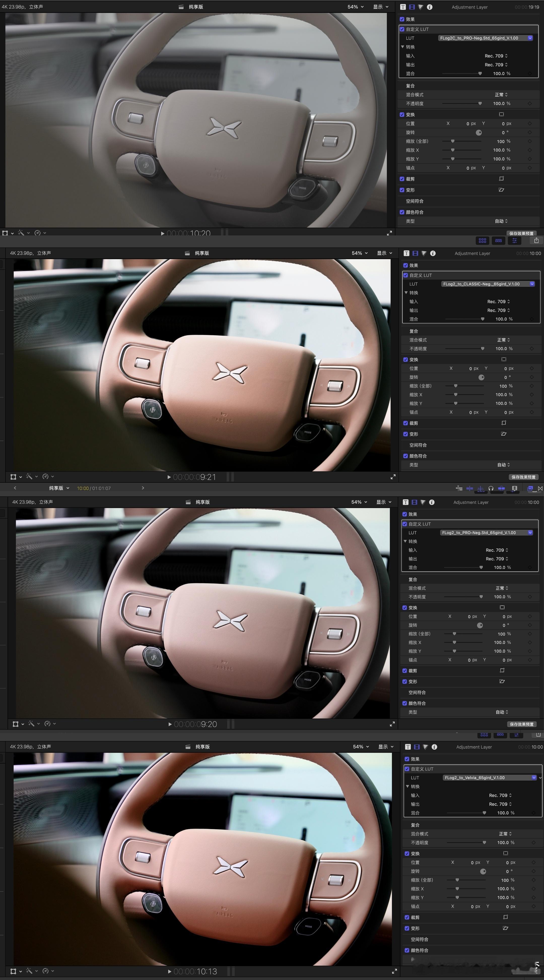Toggle browser grid icon beside the Share button
This screenshot has height=980, width=544.
tap(482, 240)
